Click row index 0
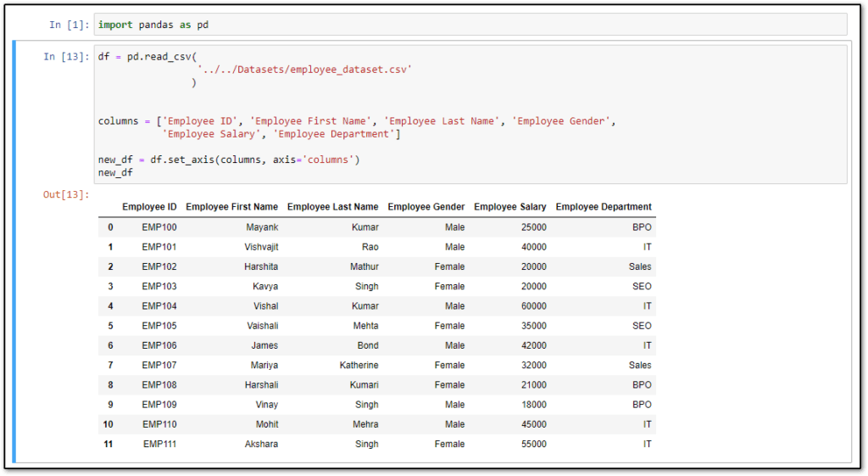868x476 pixels. 111,227
